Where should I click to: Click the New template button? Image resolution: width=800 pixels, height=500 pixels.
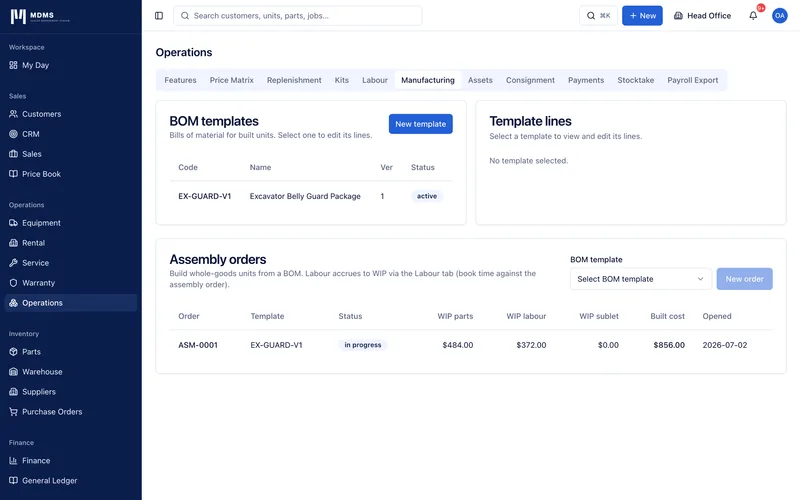pos(420,124)
